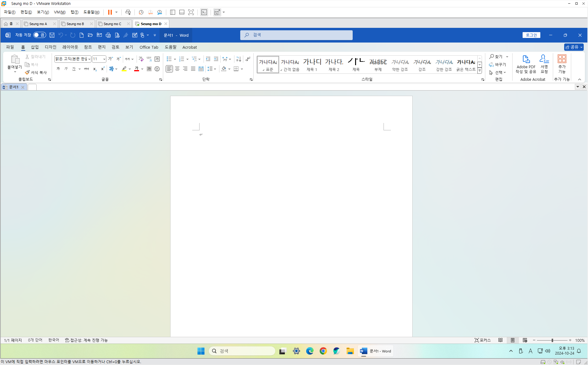Expand the styles gallery more arrow

pyautogui.click(x=480, y=71)
